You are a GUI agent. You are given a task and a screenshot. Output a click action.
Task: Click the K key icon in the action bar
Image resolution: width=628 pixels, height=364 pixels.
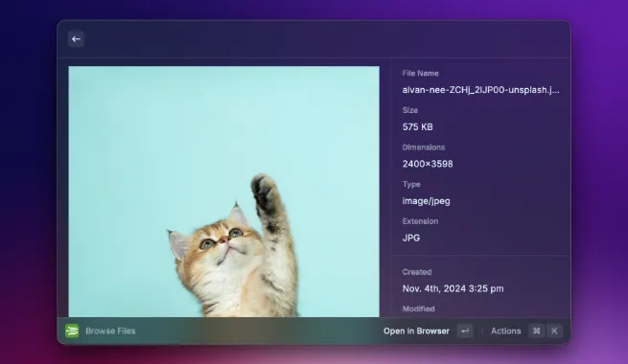coord(554,330)
